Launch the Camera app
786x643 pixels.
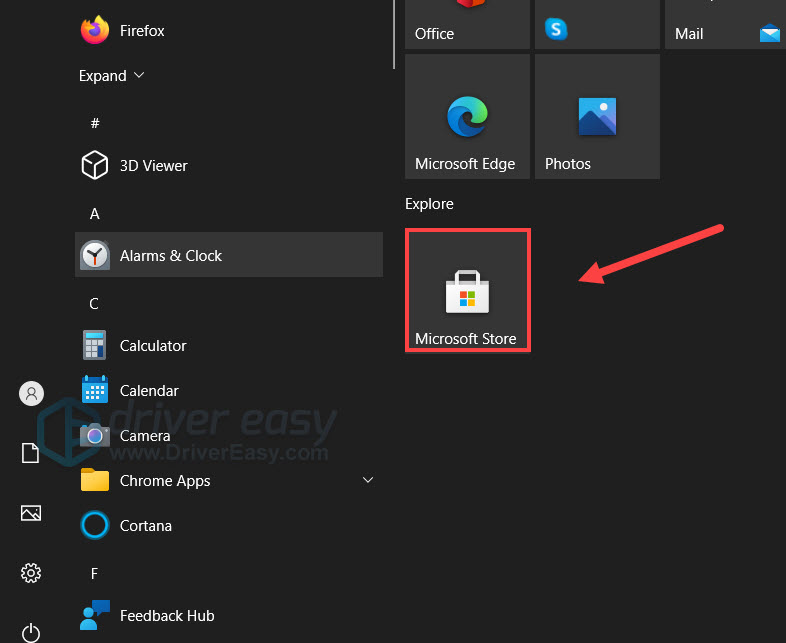[x=144, y=436]
